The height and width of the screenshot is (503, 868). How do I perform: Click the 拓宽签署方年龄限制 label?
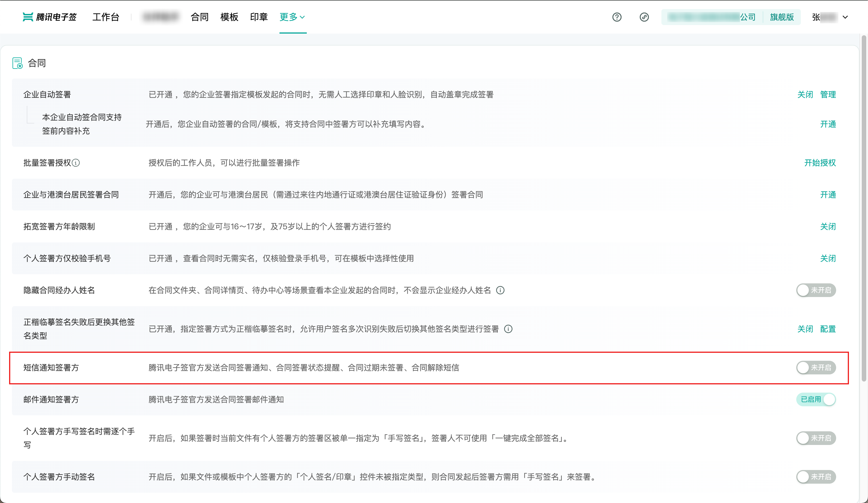coord(59,226)
